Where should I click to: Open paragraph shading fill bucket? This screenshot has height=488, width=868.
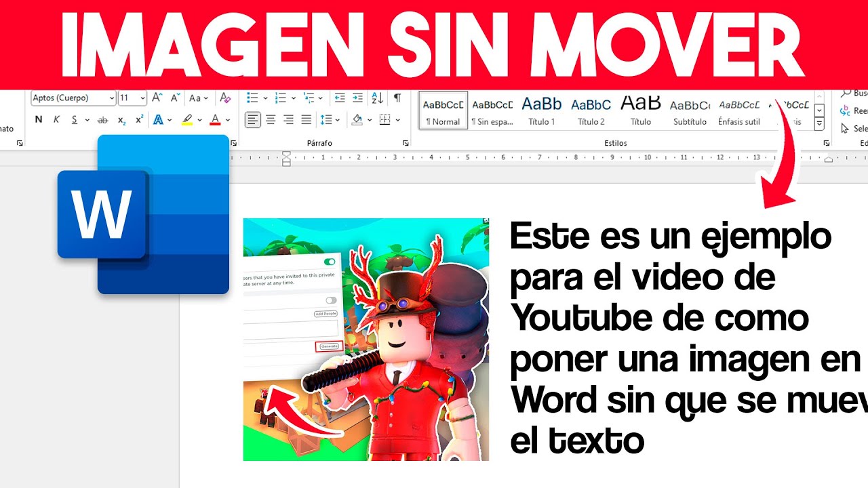pyautogui.click(x=357, y=120)
